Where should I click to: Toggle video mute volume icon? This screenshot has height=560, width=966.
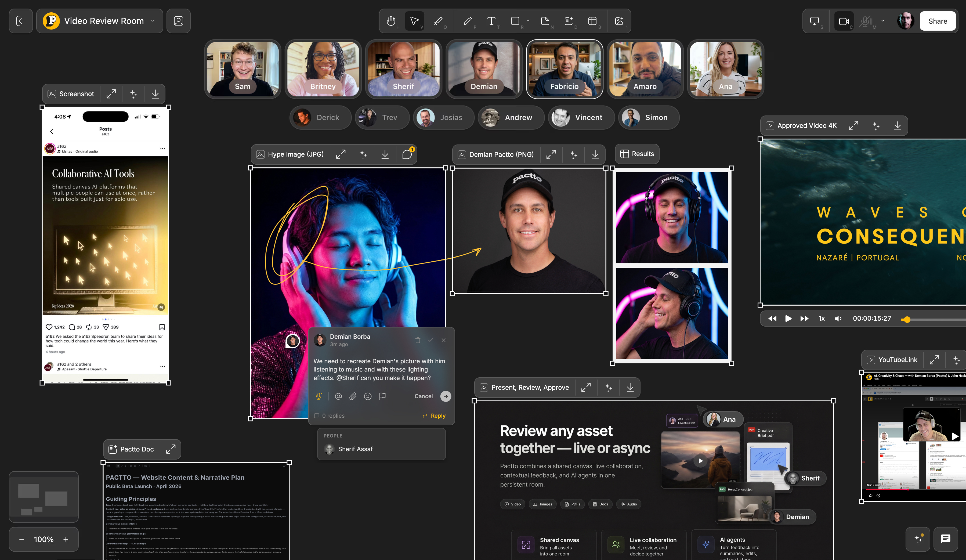coord(838,319)
